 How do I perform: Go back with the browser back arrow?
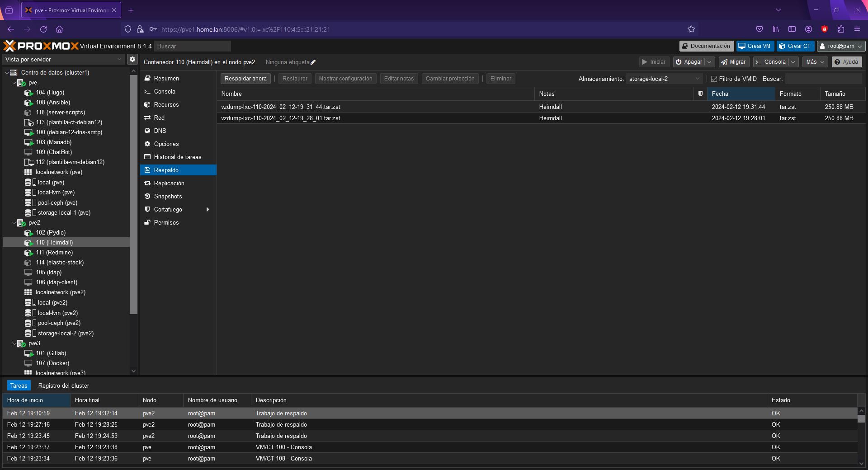coord(11,29)
